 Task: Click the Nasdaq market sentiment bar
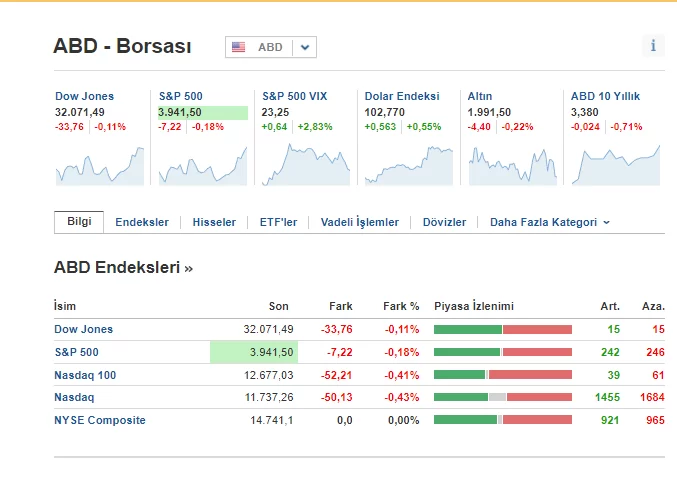(502, 398)
